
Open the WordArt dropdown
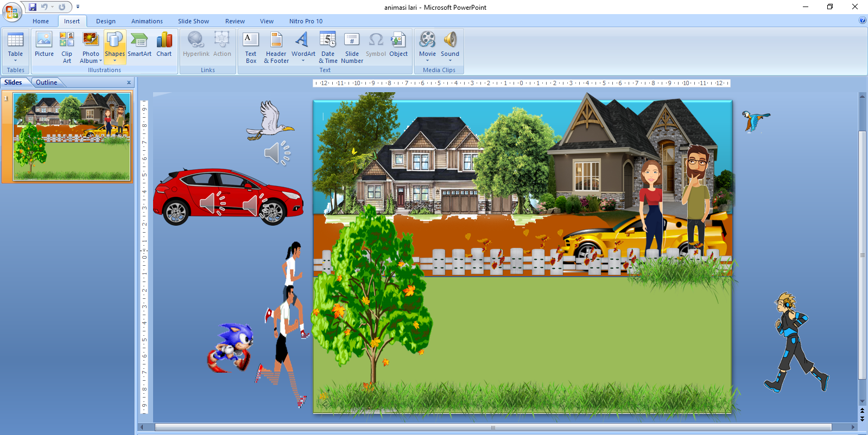(x=303, y=47)
